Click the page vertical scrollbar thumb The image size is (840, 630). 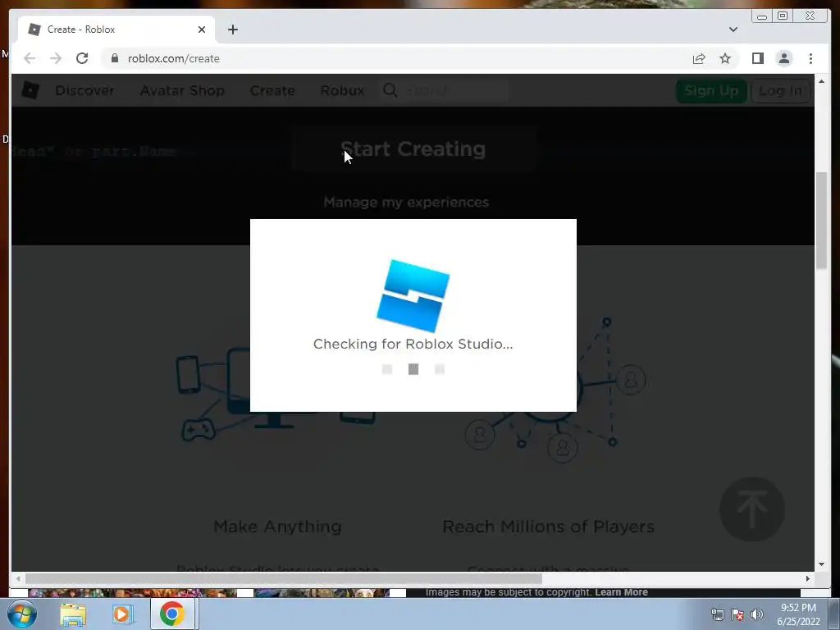821,221
